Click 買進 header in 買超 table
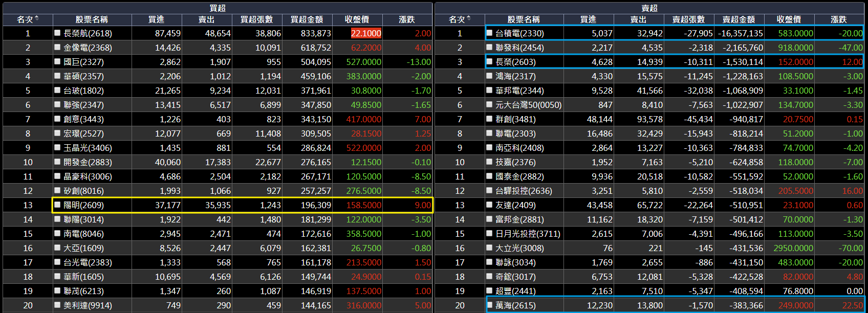 [x=156, y=19]
